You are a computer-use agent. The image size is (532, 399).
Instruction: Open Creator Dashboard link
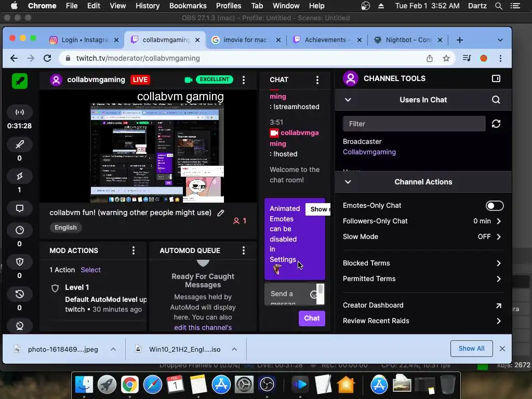click(423, 305)
